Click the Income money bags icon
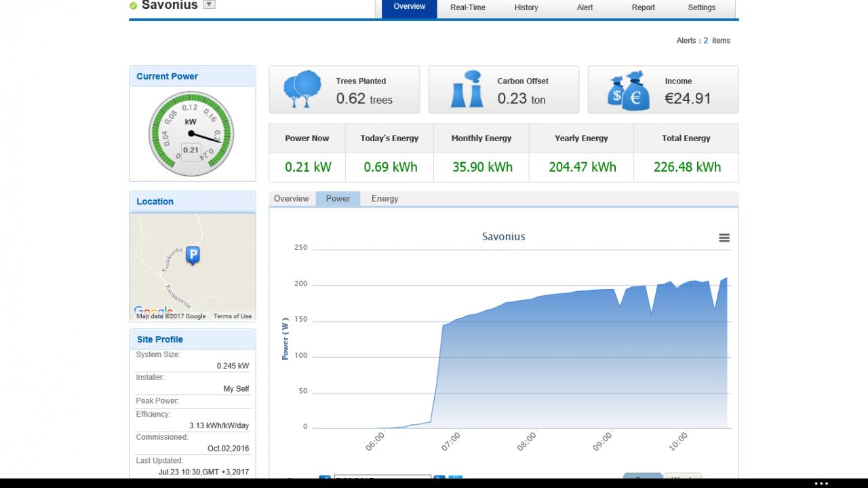 click(629, 90)
